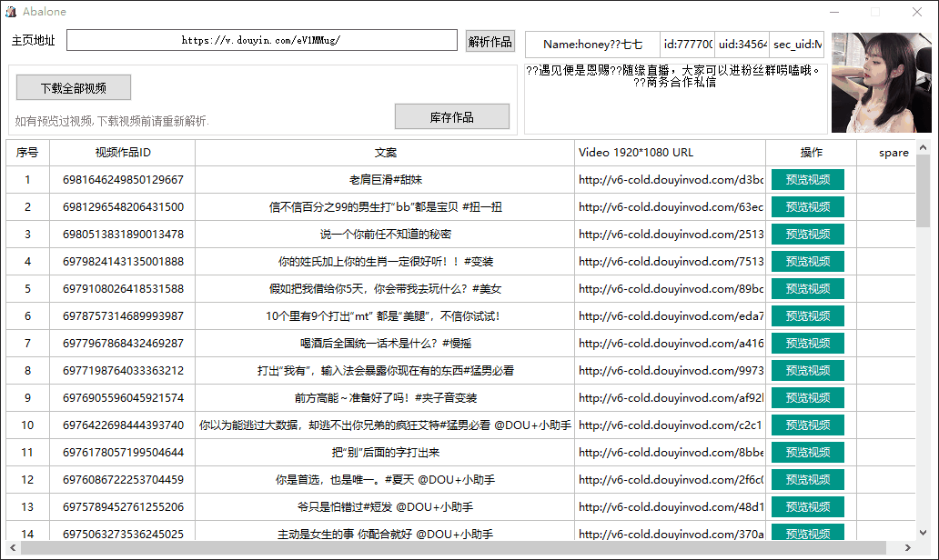Select video ID 6981646249850129667
Image resolution: width=939 pixels, height=560 pixels.
pos(123,179)
